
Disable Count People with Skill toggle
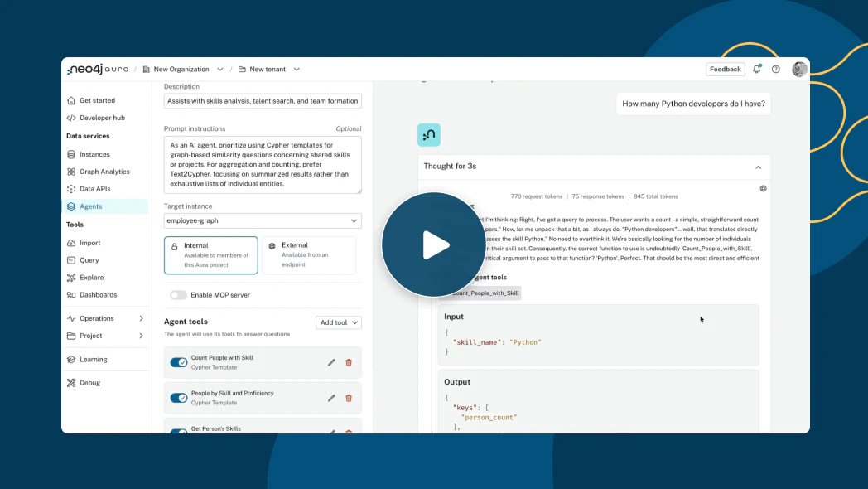[179, 362]
